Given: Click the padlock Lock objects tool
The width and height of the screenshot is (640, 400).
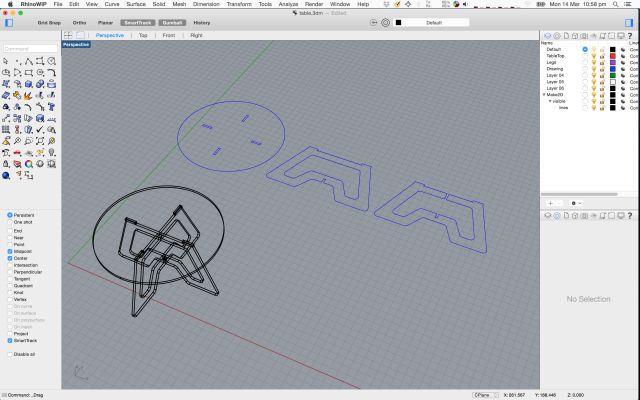Looking at the screenshot, I should coord(6,164).
